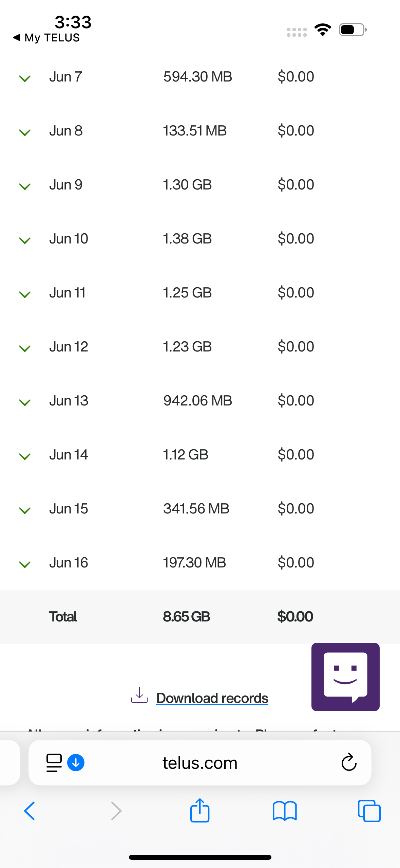
Task: Expand the Jun 10 usage chevron
Action: 25,240
